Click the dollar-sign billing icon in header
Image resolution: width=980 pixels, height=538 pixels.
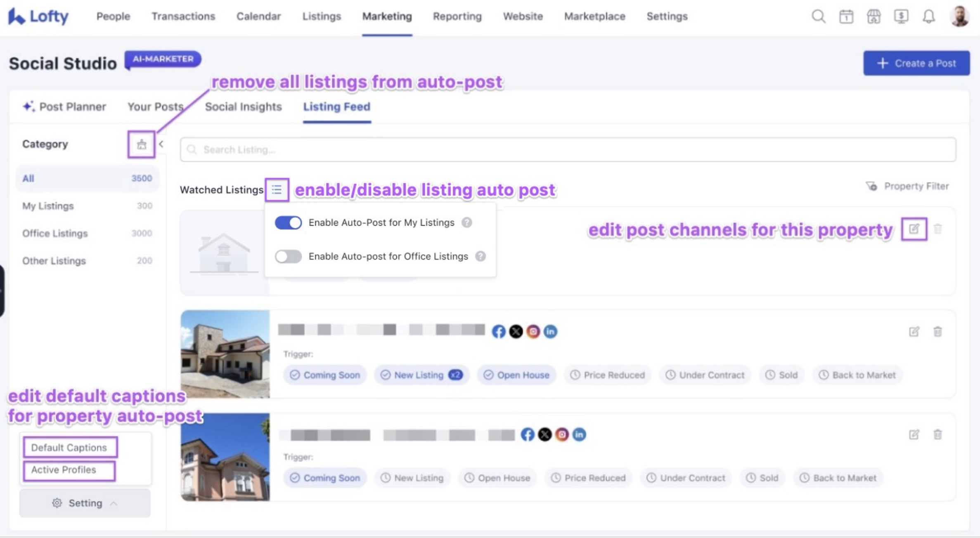(x=901, y=17)
